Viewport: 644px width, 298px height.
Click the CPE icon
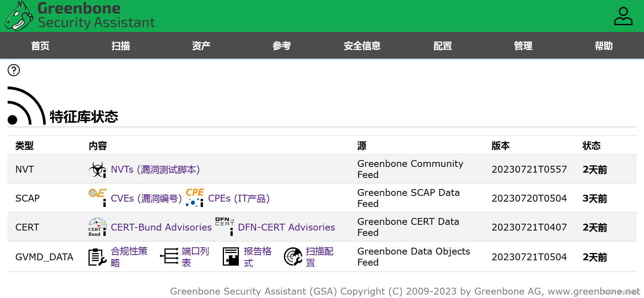[195, 198]
